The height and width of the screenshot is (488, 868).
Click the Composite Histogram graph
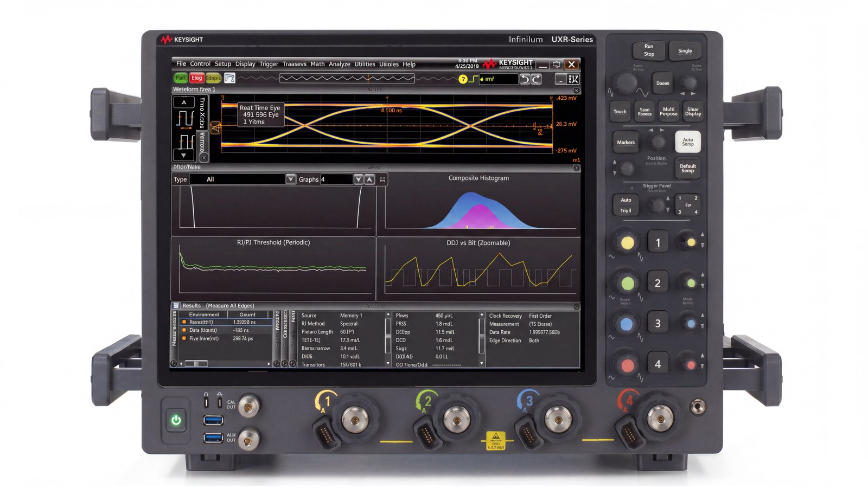pyautogui.click(x=478, y=204)
